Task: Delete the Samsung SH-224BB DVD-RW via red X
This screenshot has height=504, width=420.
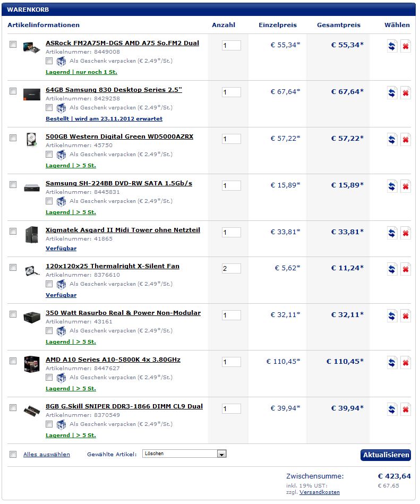Action: pos(406,186)
